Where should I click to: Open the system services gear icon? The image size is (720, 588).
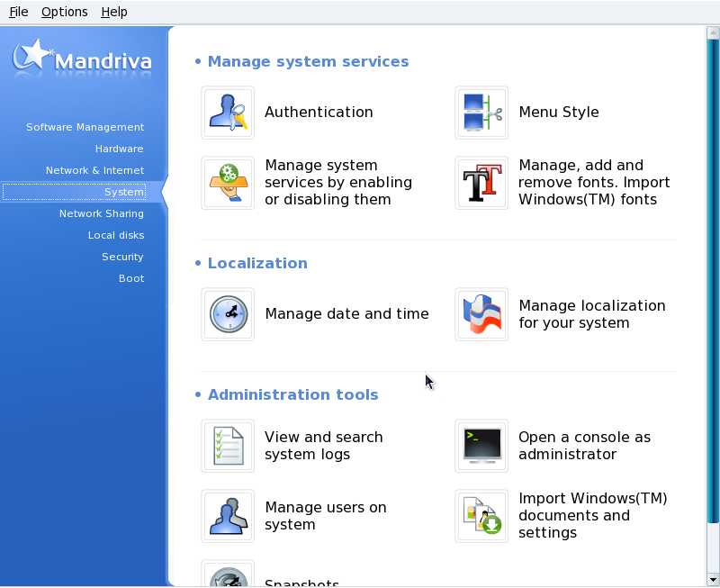point(228,183)
